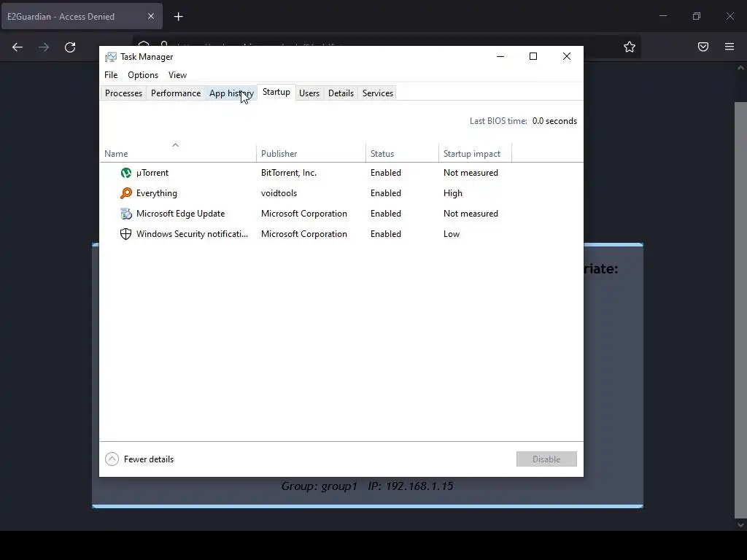Sort by the Startup impact column header

[x=475, y=152]
